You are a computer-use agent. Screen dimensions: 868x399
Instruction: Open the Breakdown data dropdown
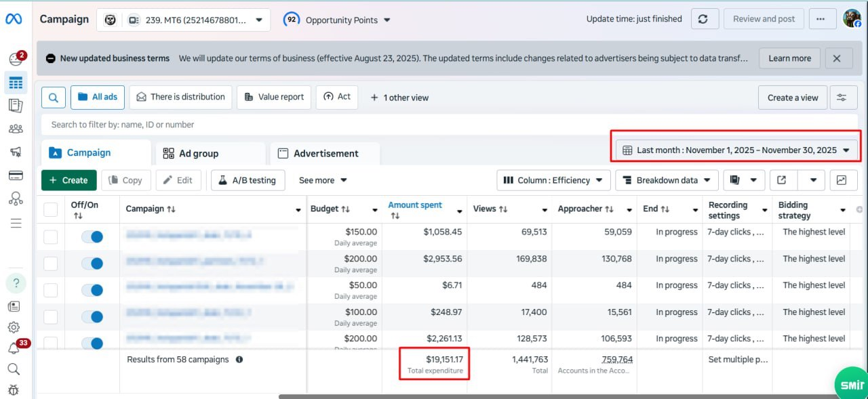coord(667,180)
